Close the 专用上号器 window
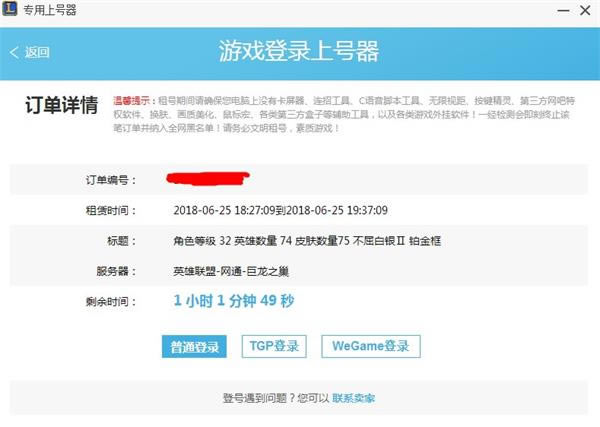This screenshot has width=600, height=427. (x=585, y=10)
